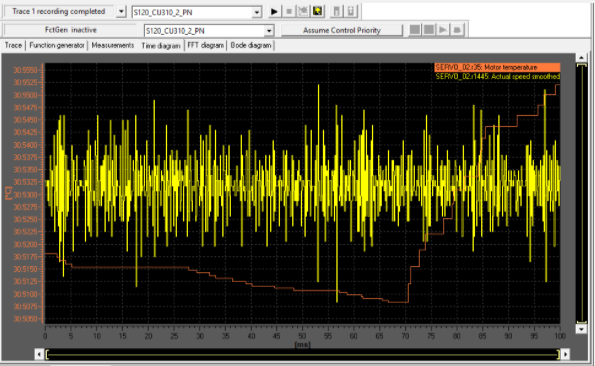Click first grey square beside Assume Control
This screenshot has width=595, height=366.
click(x=414, y=30)
